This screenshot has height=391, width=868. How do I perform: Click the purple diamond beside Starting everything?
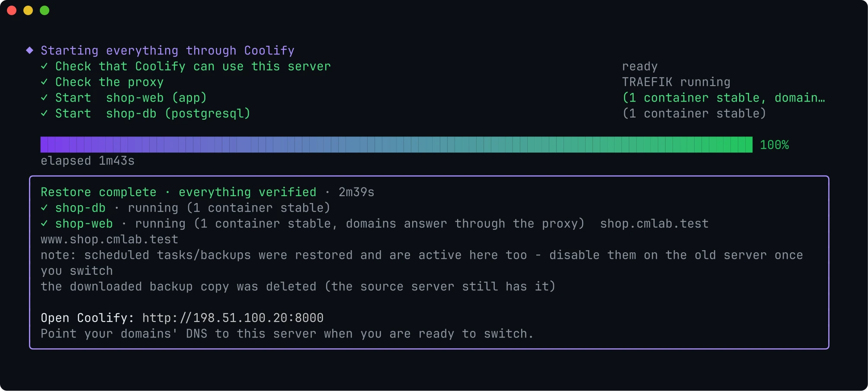click(29, 51)
